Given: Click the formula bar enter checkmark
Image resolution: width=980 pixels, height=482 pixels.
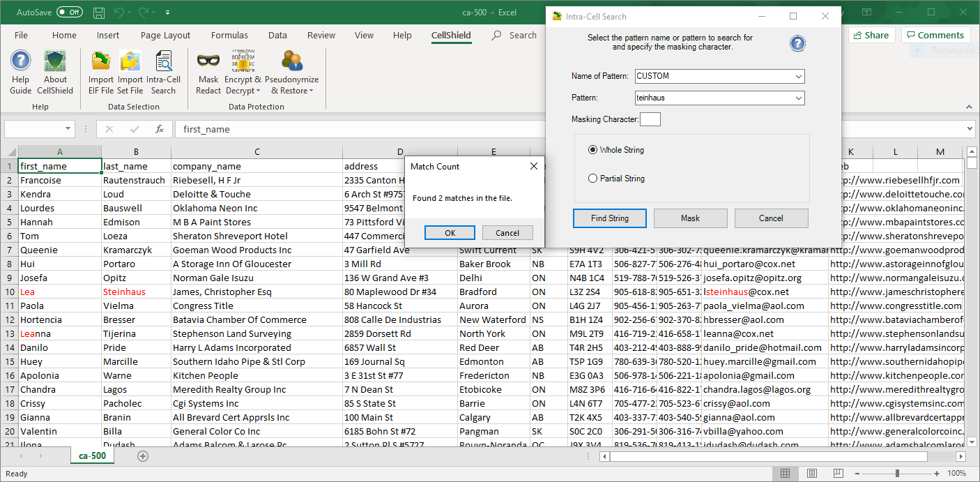Looking at the screenshot, I should (x=135, y=129).
